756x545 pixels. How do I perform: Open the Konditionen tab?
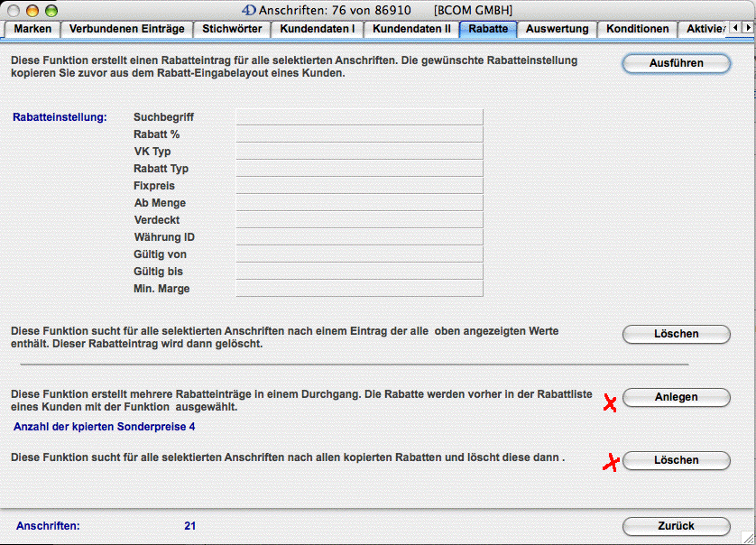(x=637, y=29)
